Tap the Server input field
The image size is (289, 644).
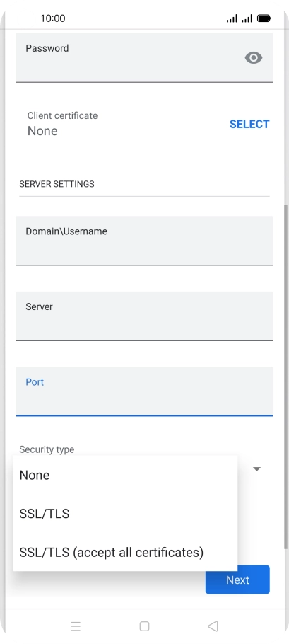tap(144, 316)
